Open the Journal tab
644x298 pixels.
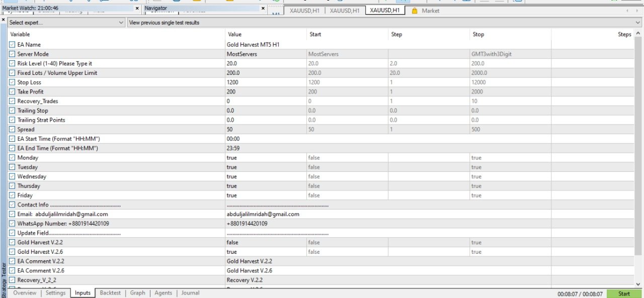pos(190,293)
